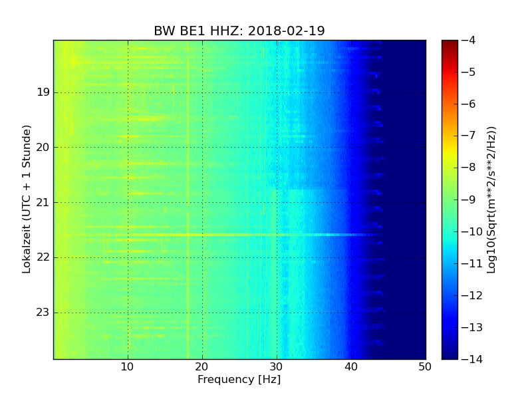Click the colorbar tick label '−4'
The width and height of the screenshot is (532, 399).
click(x=469, y=40)
